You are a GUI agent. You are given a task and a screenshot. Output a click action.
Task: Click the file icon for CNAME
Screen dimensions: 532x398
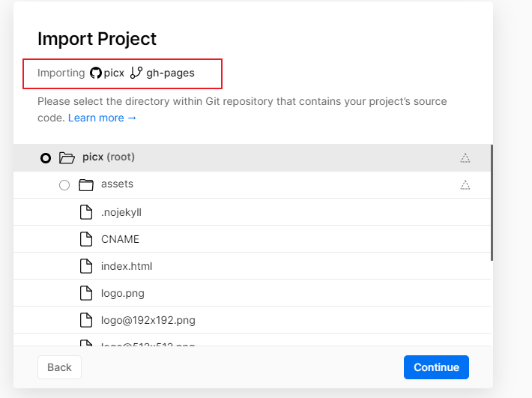pyautogui.click(x=86, y=239)
